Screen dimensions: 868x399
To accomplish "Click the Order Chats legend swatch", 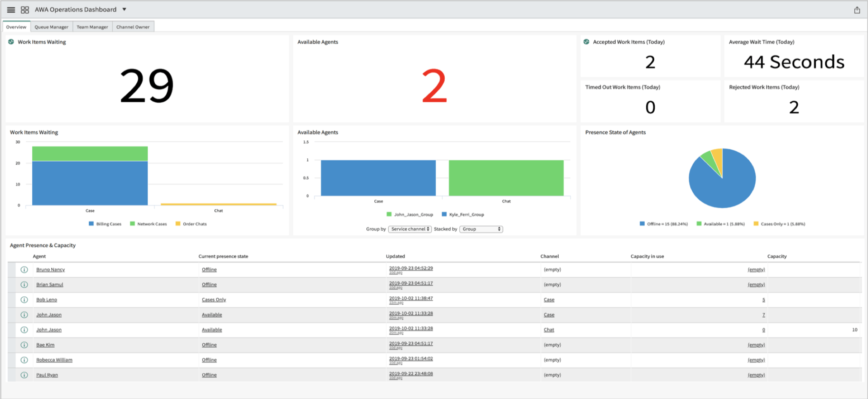I will pos(178,224).
